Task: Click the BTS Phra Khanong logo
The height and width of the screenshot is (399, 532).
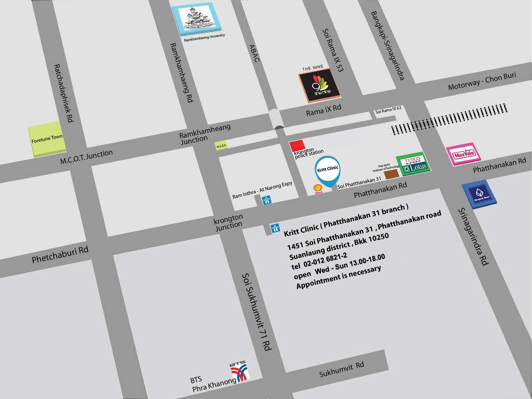Action: click(x=239, y=372)
